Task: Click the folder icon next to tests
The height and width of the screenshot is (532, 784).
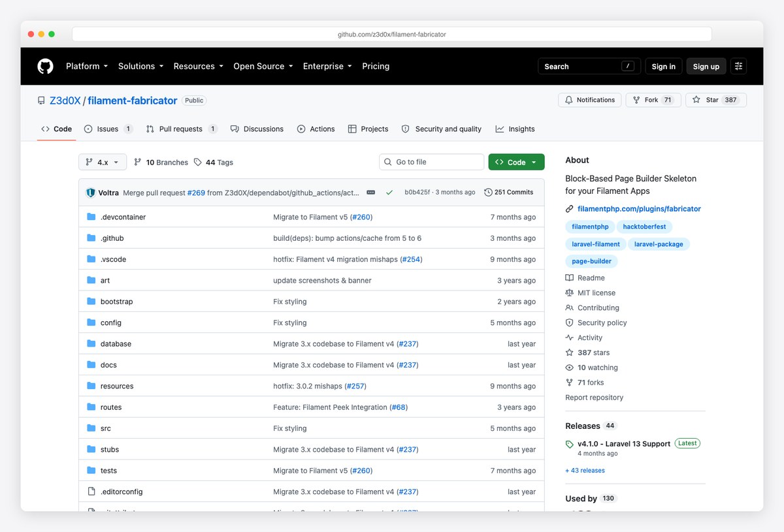Action: pyautogui.click(x=91, y=471)
